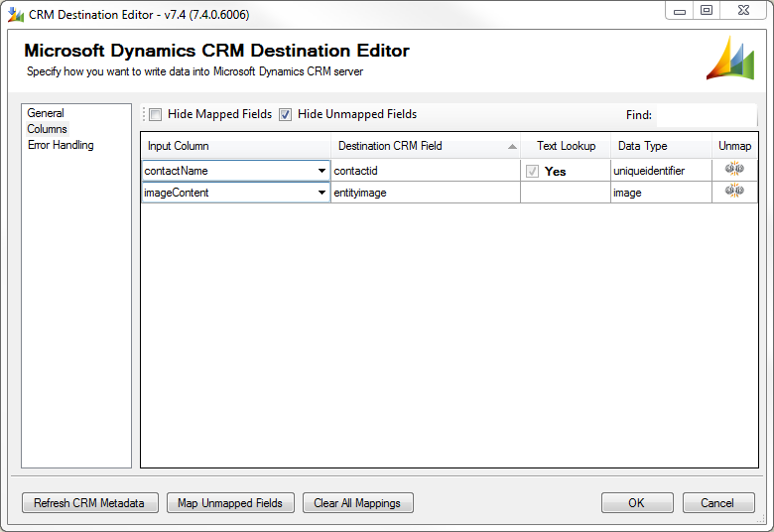
Task: Click the Dynamics CRM logo in header
Action: [730, 59]
